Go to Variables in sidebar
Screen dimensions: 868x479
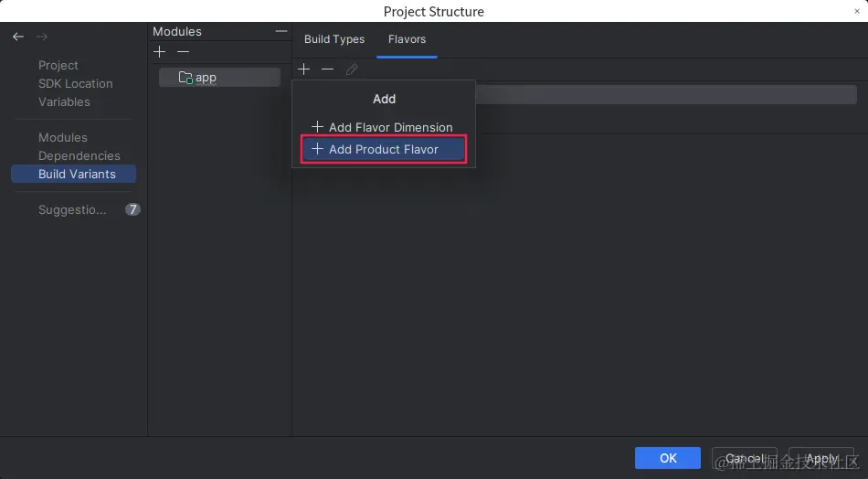tap(64, 101)
